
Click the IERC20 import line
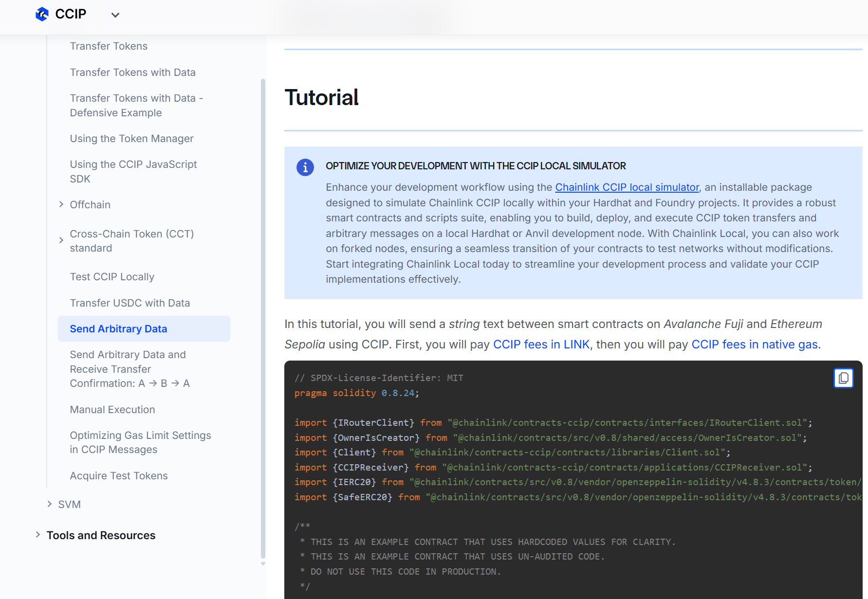coord(578,482)
